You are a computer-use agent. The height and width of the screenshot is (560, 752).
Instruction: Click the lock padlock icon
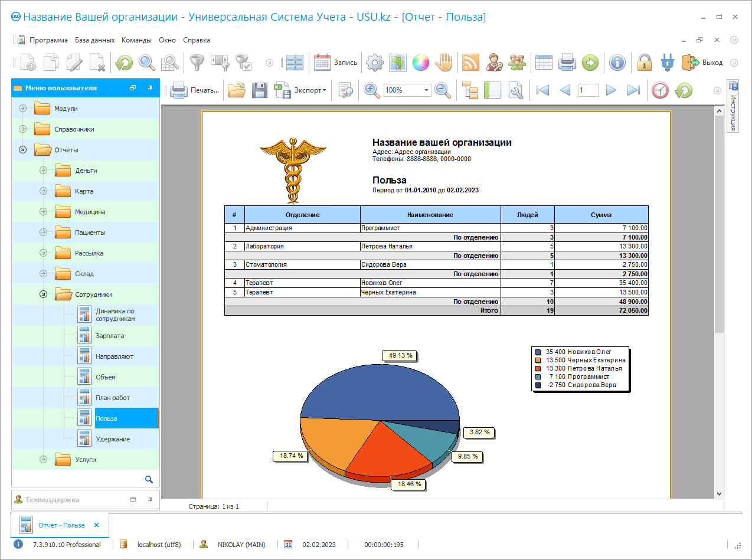[x=644, y=63]
